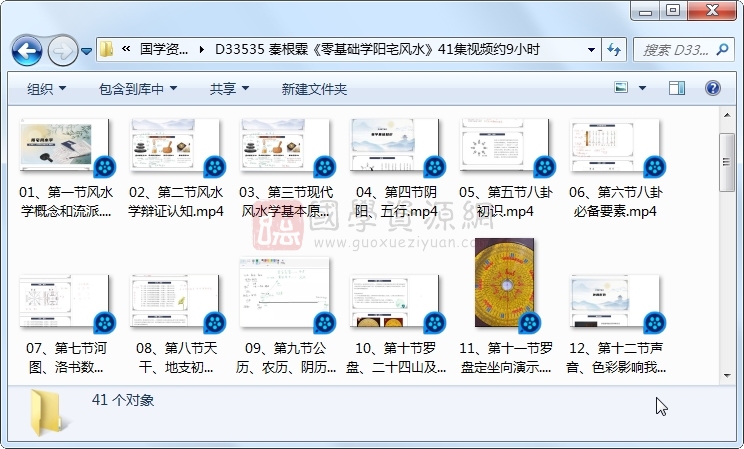Select thumbnail of 03、第三节现代风水学基本原
The height and width of the screenshot is (449, 744).
click(x=285, y=145)
